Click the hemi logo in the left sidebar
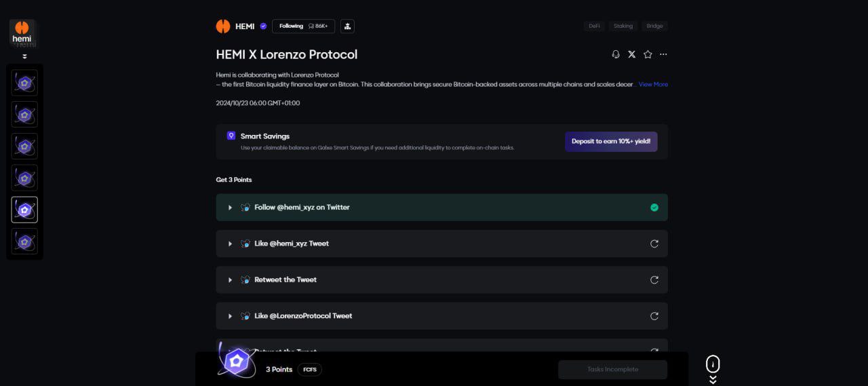 22,34
